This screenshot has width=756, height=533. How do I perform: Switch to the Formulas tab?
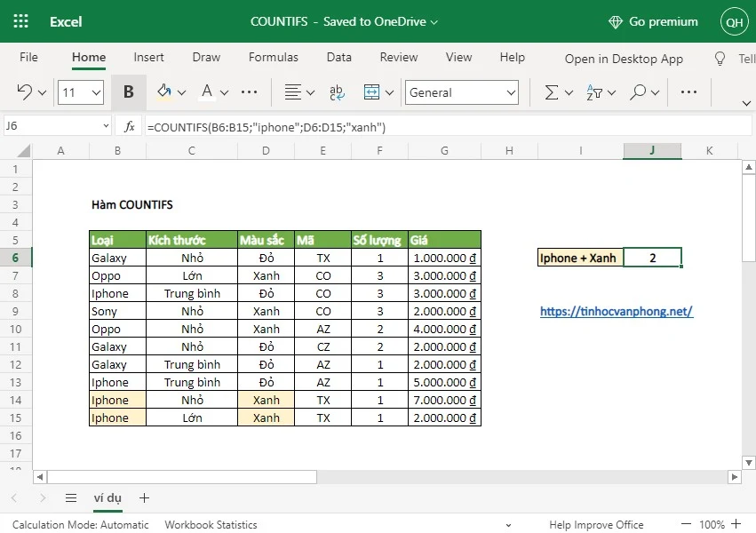pyautogui.click(x=274, y=57)
